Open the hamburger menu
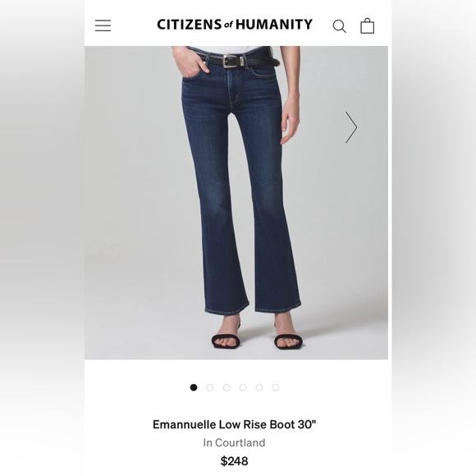The height and width of the screenshot is (476, 476). (x=103, y=25)
